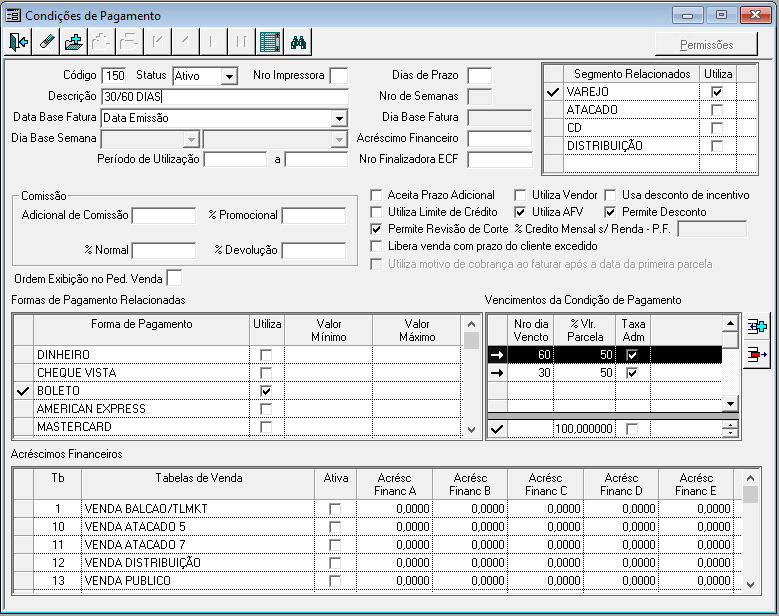Click the eraser clear-fields toolbar icon

46,42
